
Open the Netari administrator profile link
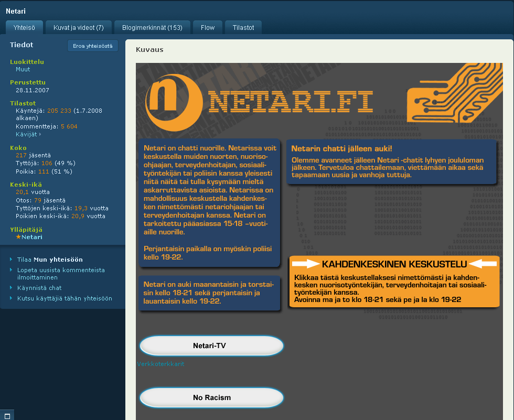[32, 237]
